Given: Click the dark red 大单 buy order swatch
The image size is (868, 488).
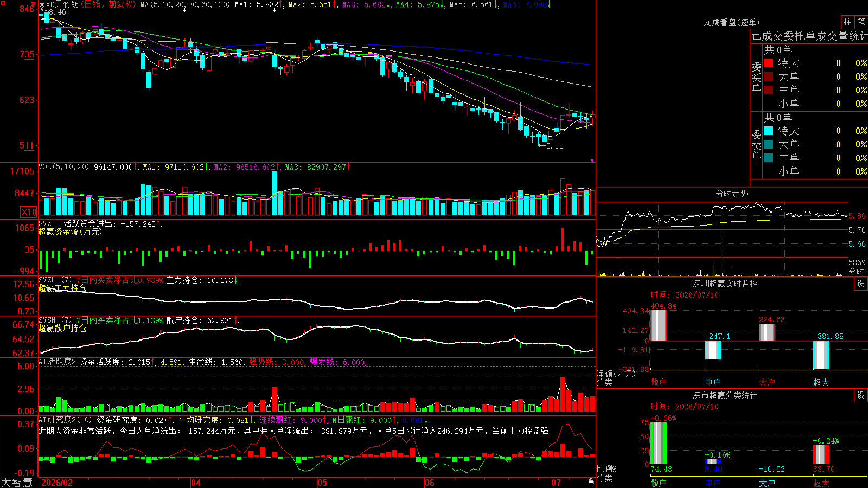Looking at the screenshot, I should [768, 76].
